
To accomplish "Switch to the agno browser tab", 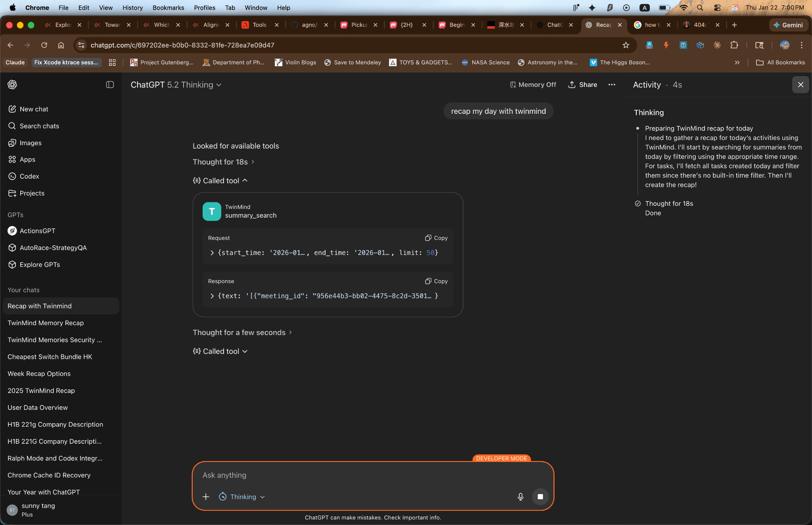I will coord(309,25).
